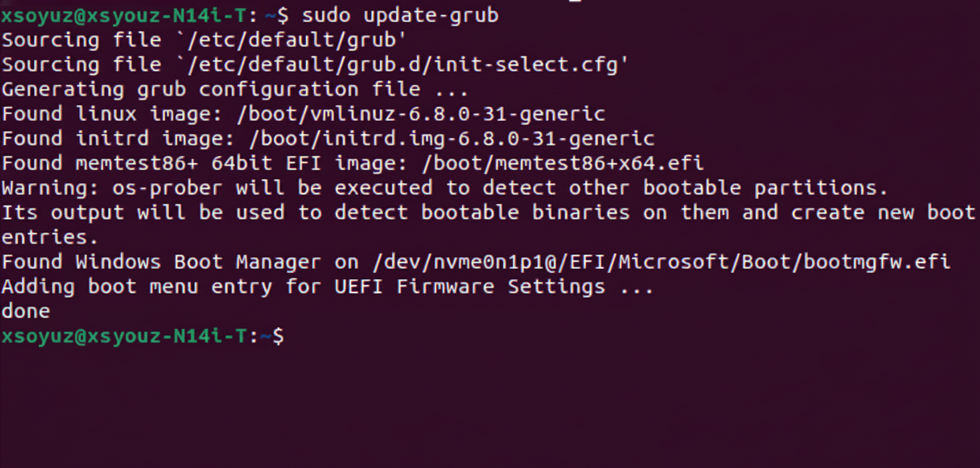Click the 'Generating grub configuration file' line

click(x=235, y=89)
